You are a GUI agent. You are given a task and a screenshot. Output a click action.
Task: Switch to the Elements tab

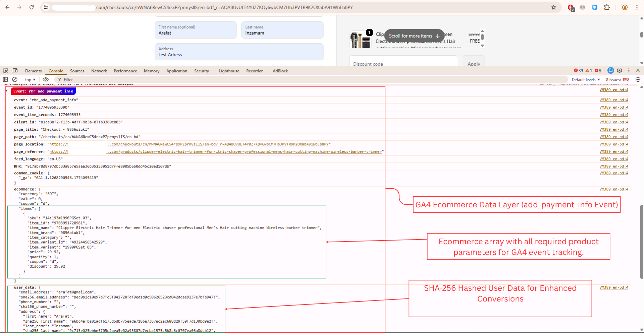pos(33,71)
